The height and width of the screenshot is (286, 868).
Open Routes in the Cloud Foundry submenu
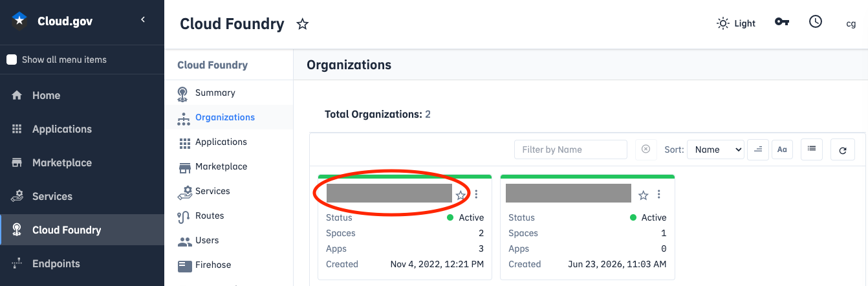pyautogui.click(x=229, y=215)
